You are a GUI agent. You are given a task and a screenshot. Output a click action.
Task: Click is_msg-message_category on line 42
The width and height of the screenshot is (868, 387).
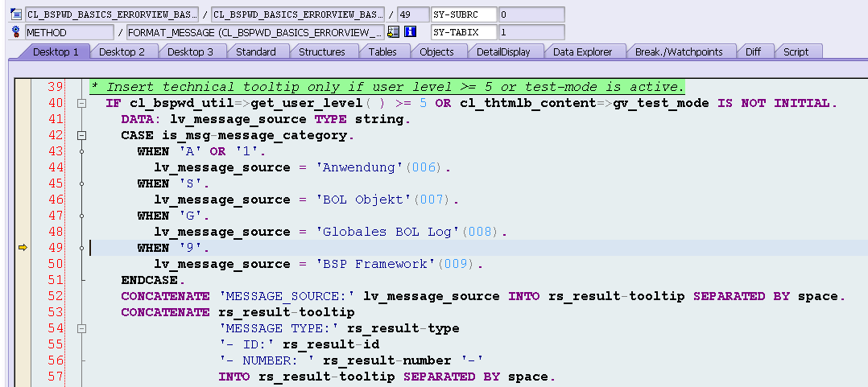click(254, 135)
